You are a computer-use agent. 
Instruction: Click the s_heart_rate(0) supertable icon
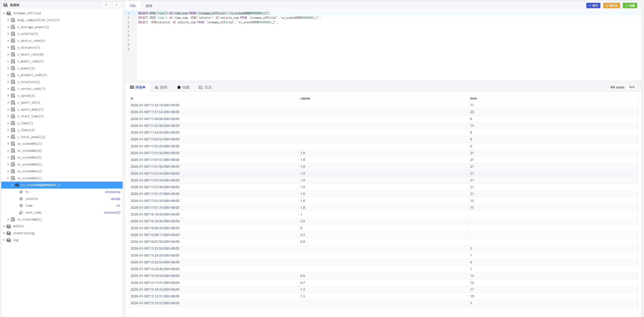coord(13,55)
